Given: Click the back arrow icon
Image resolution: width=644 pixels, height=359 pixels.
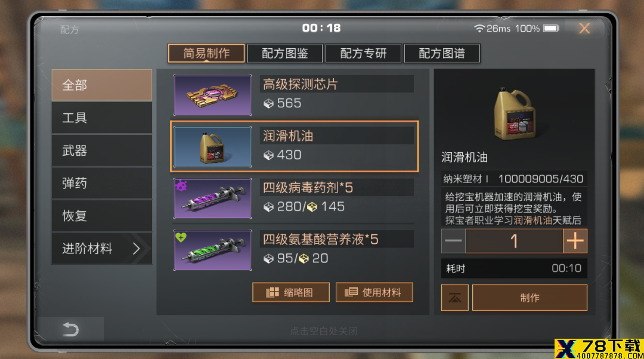Looking at the screenshot, I should coord(70,329).
